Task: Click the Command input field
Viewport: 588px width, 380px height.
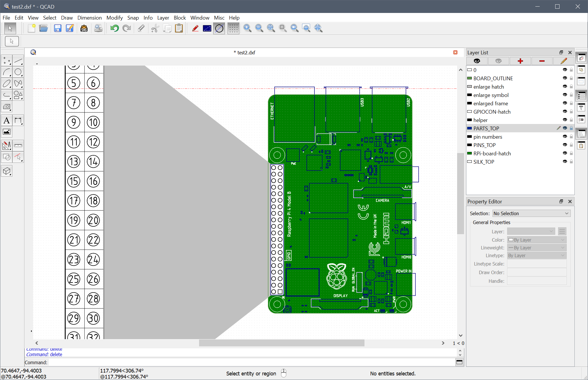Action: click(250, 362)
